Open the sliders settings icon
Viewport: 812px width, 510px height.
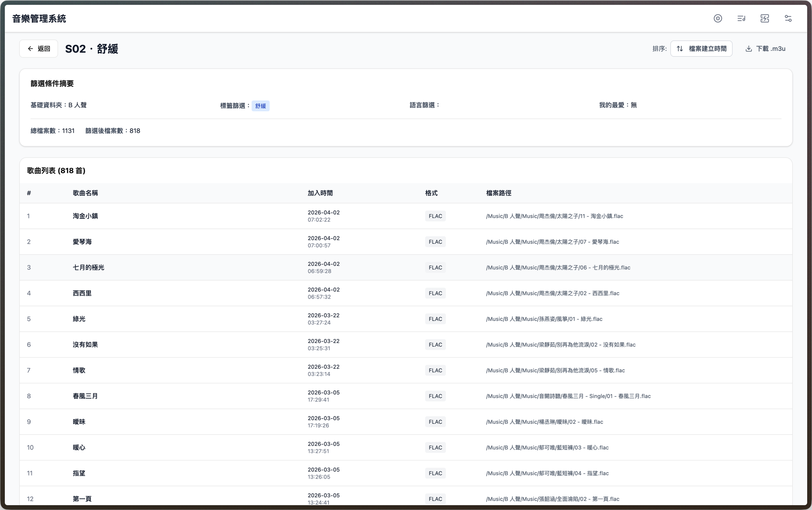(x=788, y=18)
